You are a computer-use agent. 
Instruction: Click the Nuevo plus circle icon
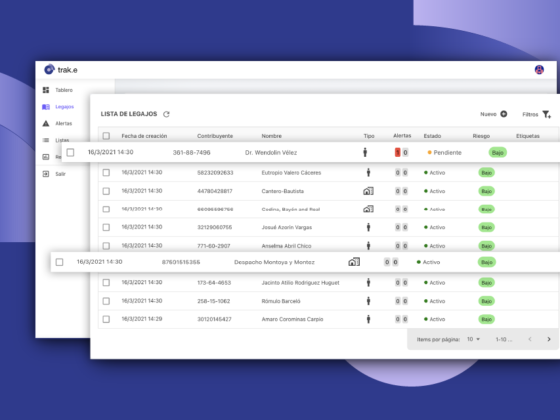[504, 114]
